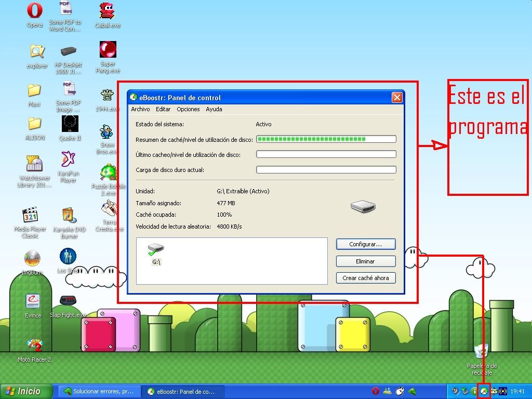Click Opera icon in taskbar quick launch
The width and height of the screenshot is (532, 399).
[x=375, y=391]
